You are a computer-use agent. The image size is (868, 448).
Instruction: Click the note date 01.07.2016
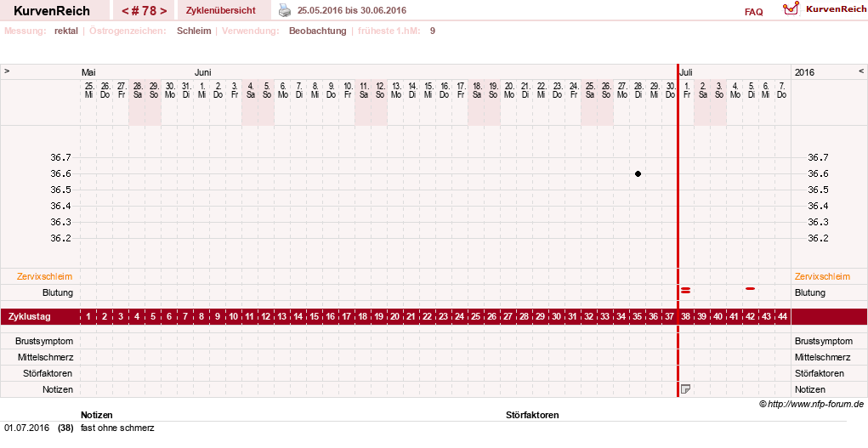coord(26,428)
